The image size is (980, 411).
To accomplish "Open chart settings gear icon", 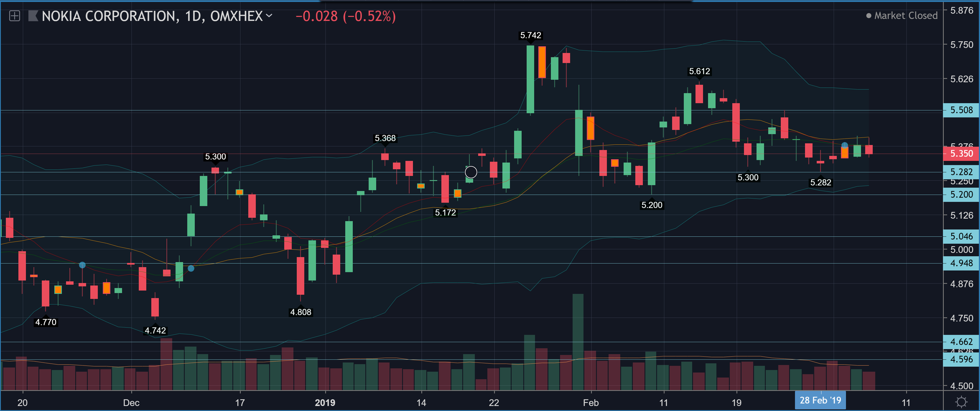I will click(x=961, y=402).
